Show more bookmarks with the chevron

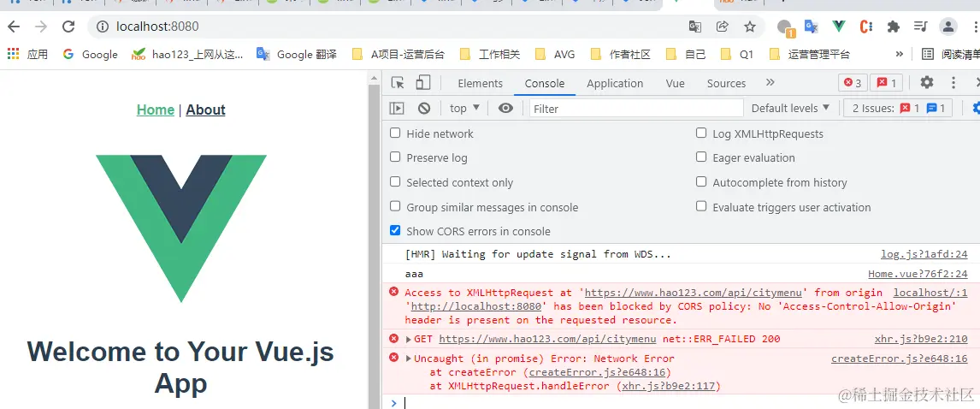tap(900, 54)
